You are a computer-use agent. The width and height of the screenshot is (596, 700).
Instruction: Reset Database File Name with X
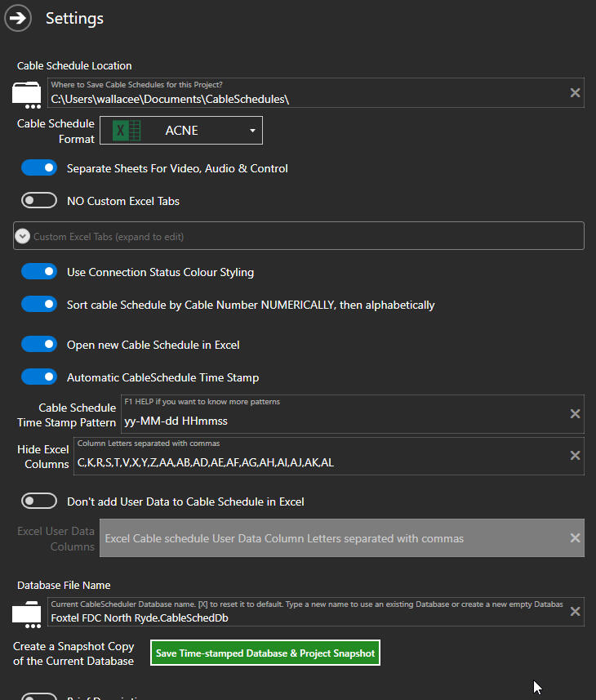pos(575,612)
